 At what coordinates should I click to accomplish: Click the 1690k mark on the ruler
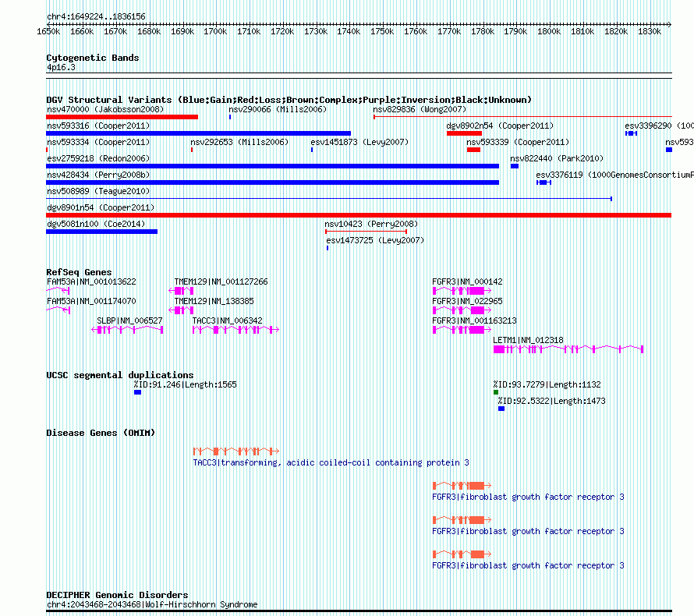182,31
